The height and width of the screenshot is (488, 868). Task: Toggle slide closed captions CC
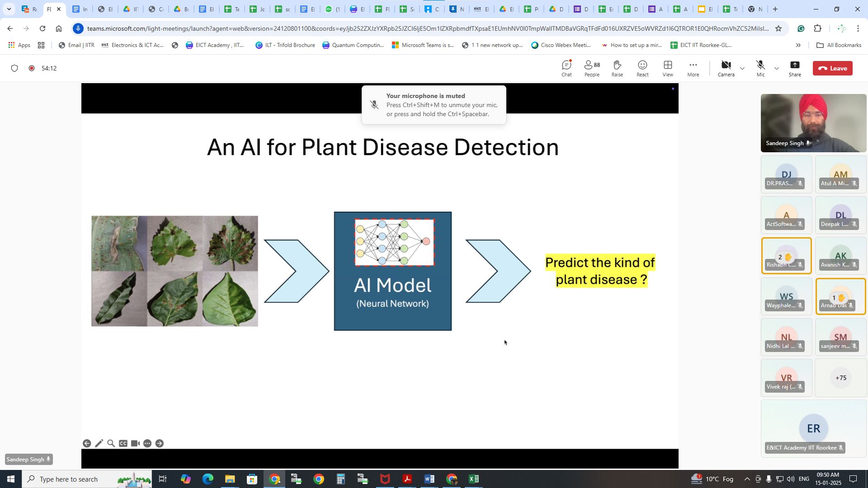click(123, 444)
